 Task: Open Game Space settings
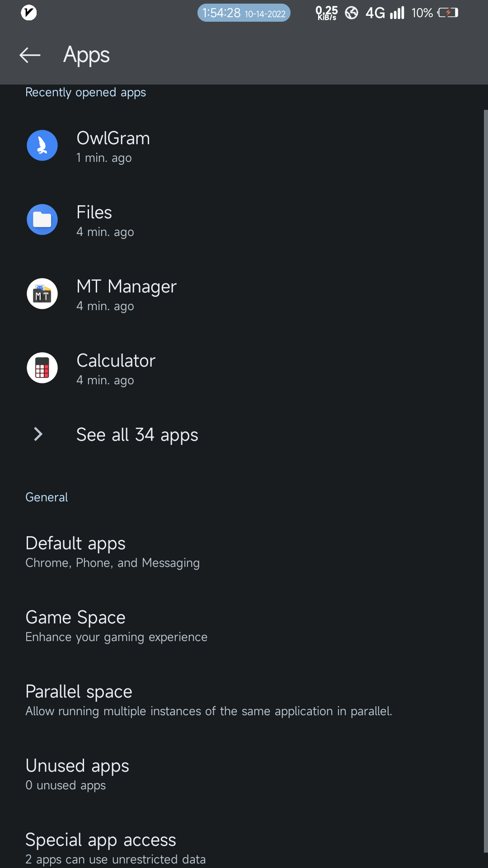(116, 626)
